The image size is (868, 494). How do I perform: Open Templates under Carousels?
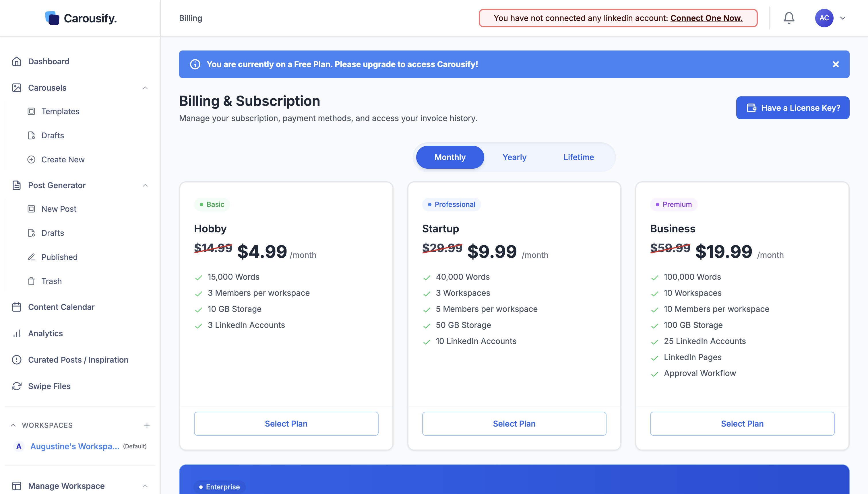pyautogui.click(x=60, y=111)
